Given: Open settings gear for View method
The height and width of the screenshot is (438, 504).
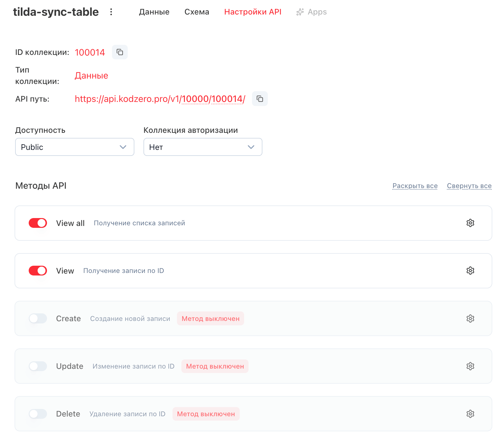Looking at the screenshot, I should point(470,271).
